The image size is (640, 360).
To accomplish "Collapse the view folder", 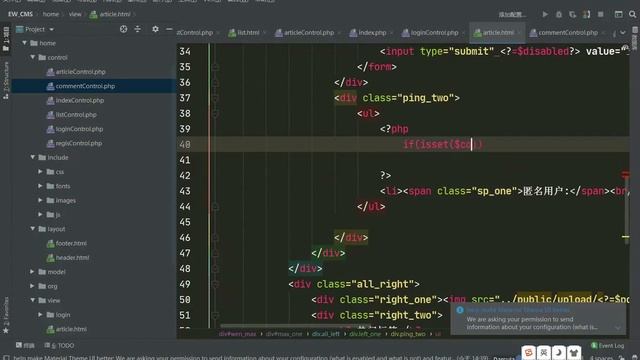I will click(33, 300).
